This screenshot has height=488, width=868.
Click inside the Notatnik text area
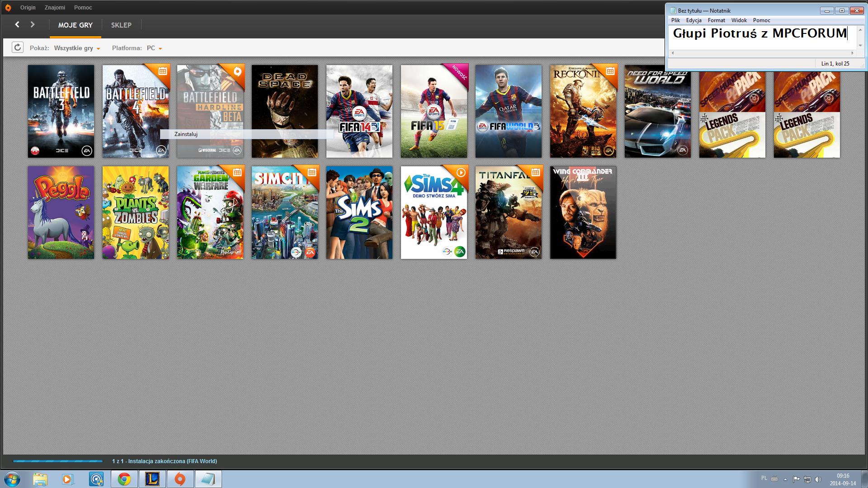click(763, 38)
